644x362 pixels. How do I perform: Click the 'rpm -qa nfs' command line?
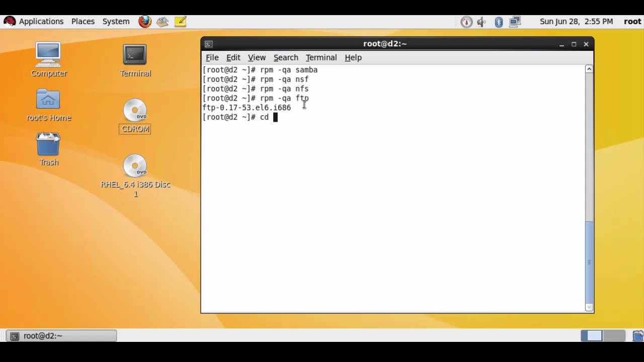click(256, 89)
